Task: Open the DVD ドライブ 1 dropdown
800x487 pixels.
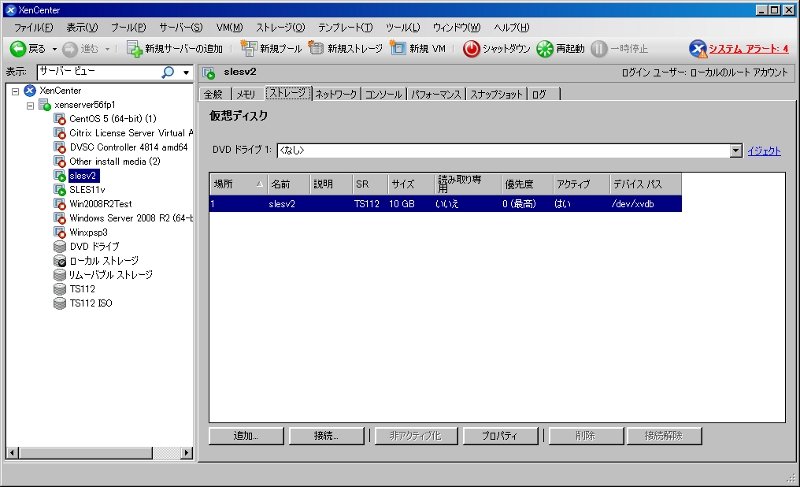Action: coord(736,150)
